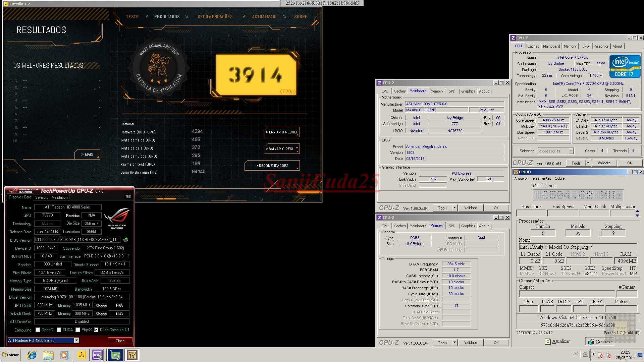Click the Bus Clock field in CPUID

531,213
